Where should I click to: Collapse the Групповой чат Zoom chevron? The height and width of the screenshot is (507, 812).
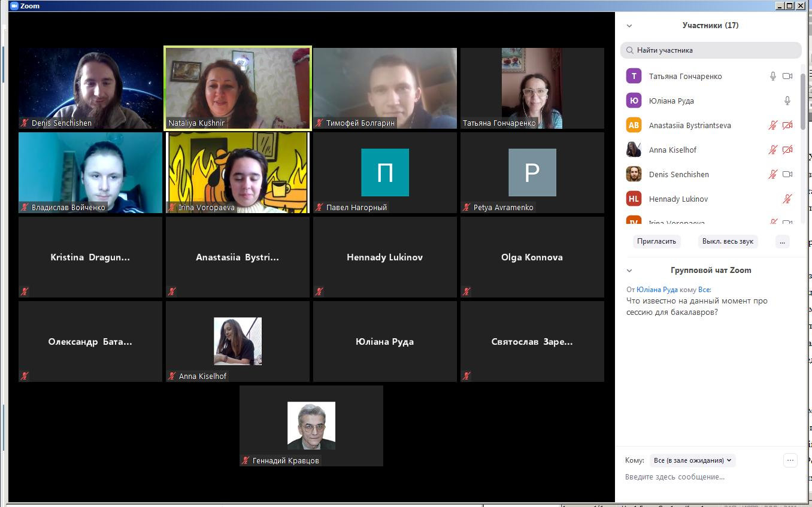point(629,271)
